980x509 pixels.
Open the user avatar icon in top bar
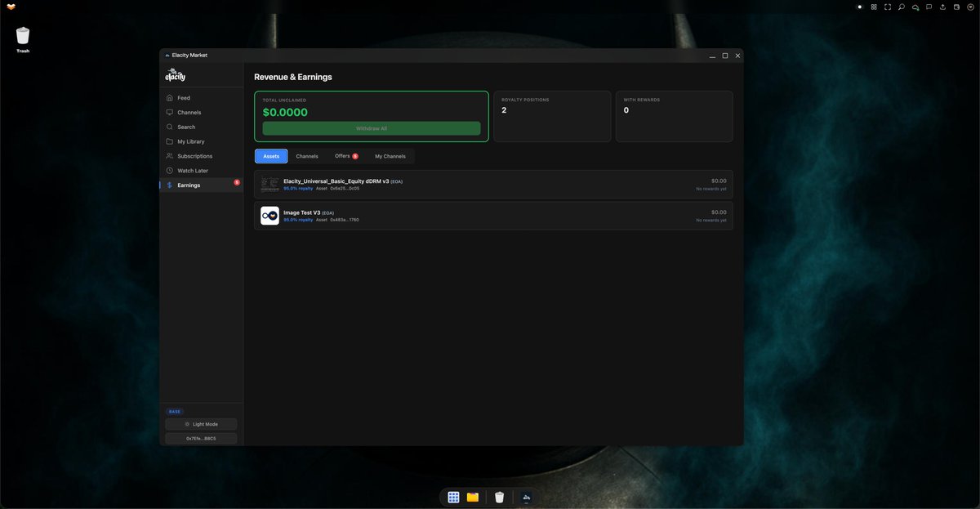click(970, 7)
